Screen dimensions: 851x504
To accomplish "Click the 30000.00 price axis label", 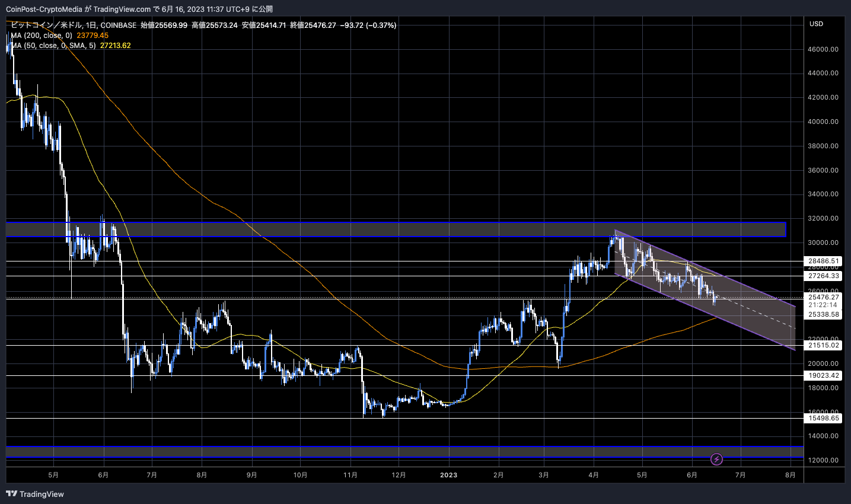I will click(x=823, y=243).
